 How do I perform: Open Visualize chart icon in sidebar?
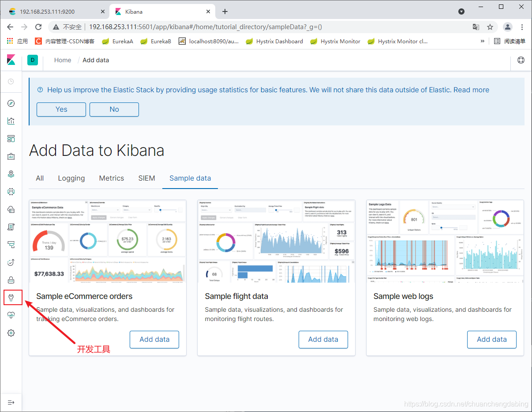click(11, 121)
